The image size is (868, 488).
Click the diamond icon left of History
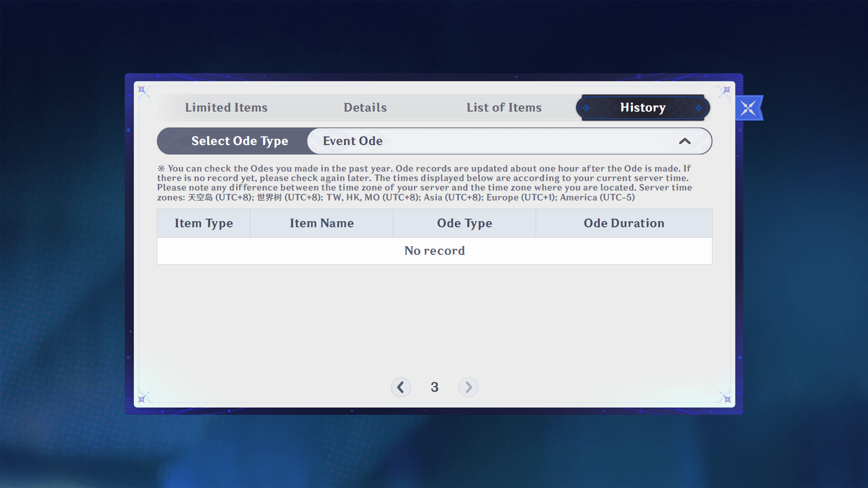coord(586,108)
